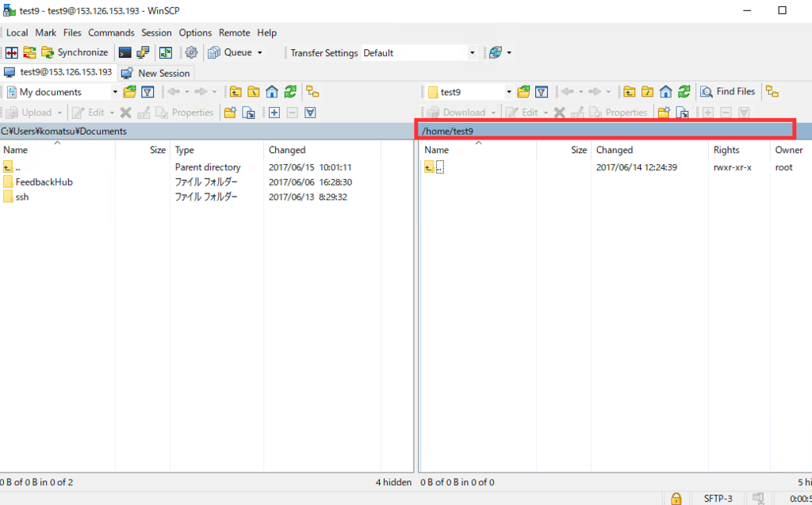This screenshot has width=812, height=505.
Task: Click the Add link icon in remote panel
Action: pyautogui.click(x=683, y=113)
